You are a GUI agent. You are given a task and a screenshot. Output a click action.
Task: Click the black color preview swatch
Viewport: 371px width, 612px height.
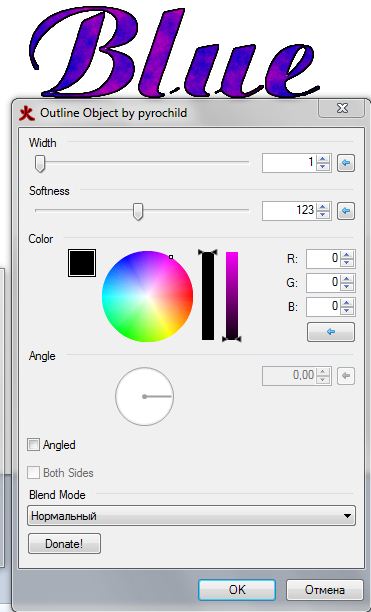click(x=82, y=263)
